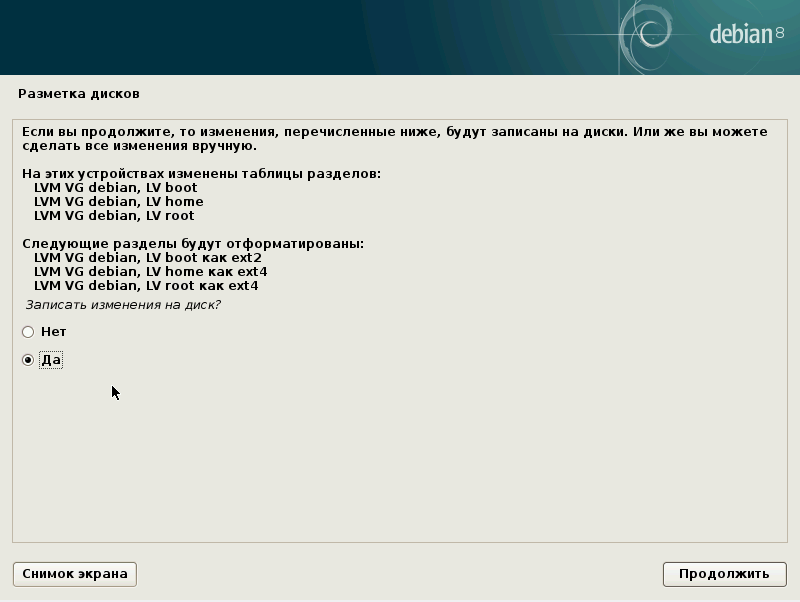Click the "Да" option label text
The height and width of the screenshot is (602, 800).
[51, 360]
